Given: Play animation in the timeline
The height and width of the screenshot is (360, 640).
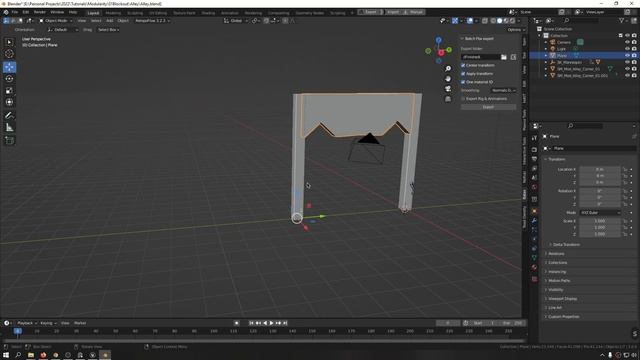Looking at the screenshot, I should click(271, 323).
